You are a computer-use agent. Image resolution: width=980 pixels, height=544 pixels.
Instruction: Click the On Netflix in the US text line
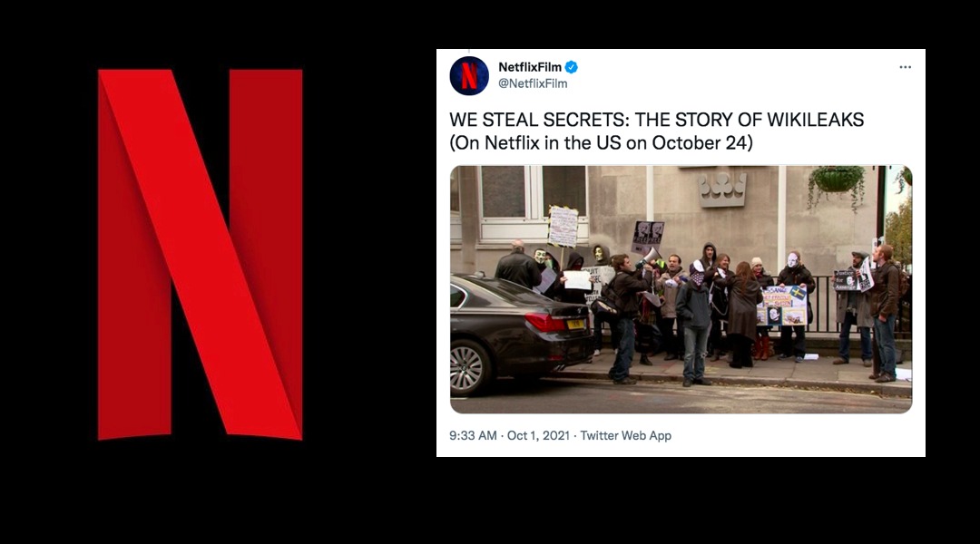pyautogui.click(x=602, y=143)
